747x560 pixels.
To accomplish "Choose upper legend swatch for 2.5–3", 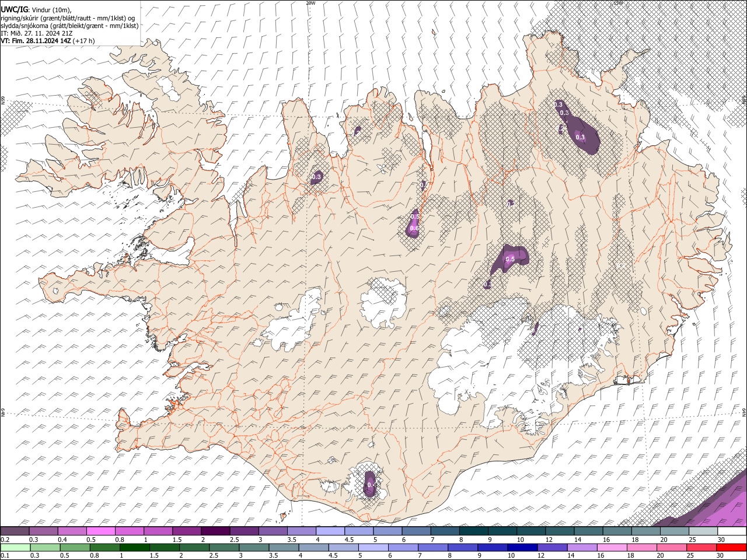I will click(x=244, y=531).
